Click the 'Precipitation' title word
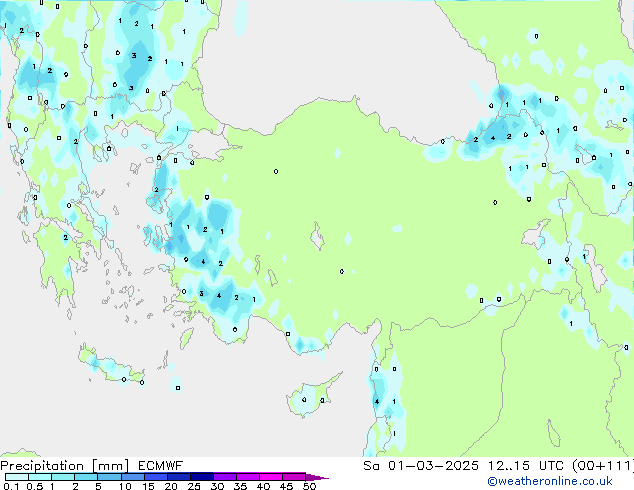This screenshot has height=490, width=634. tap(42, 466)
